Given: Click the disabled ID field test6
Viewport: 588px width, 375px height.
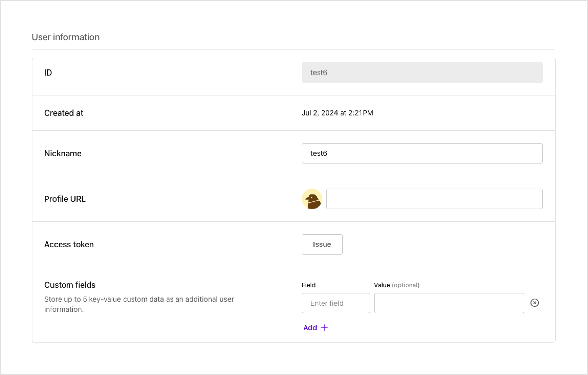Looking at the screenshot, I should 422,72.
